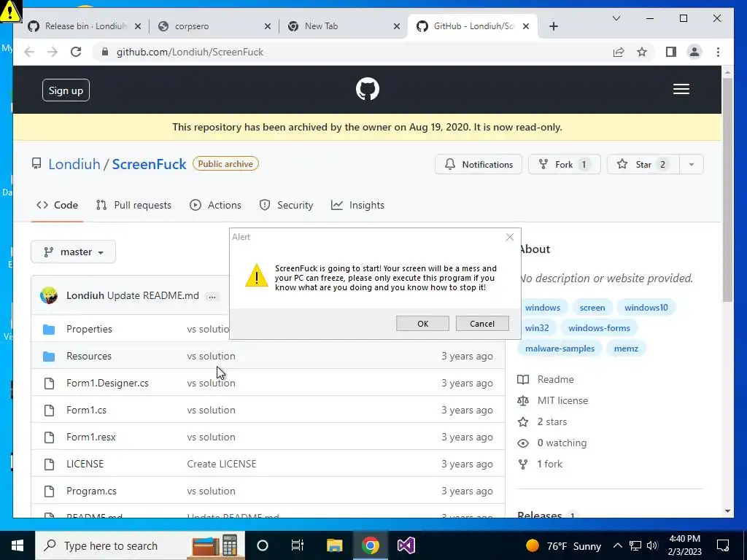
Task: Click the memz topic tag
Action: (626, 349)
